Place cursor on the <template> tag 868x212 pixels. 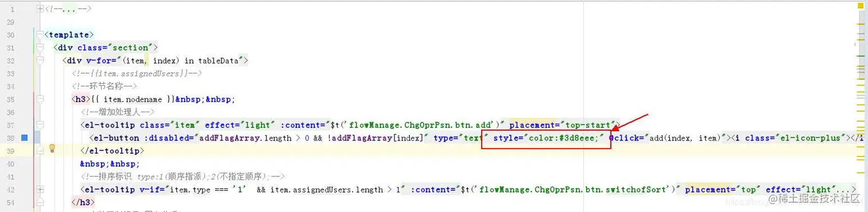coord(69,35)
